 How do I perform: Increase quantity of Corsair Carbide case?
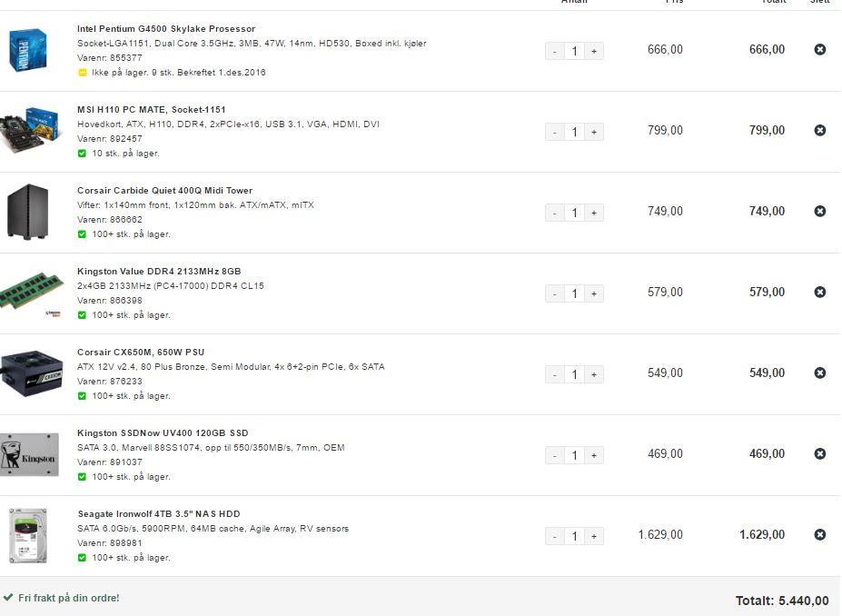(x=594, y=213)
